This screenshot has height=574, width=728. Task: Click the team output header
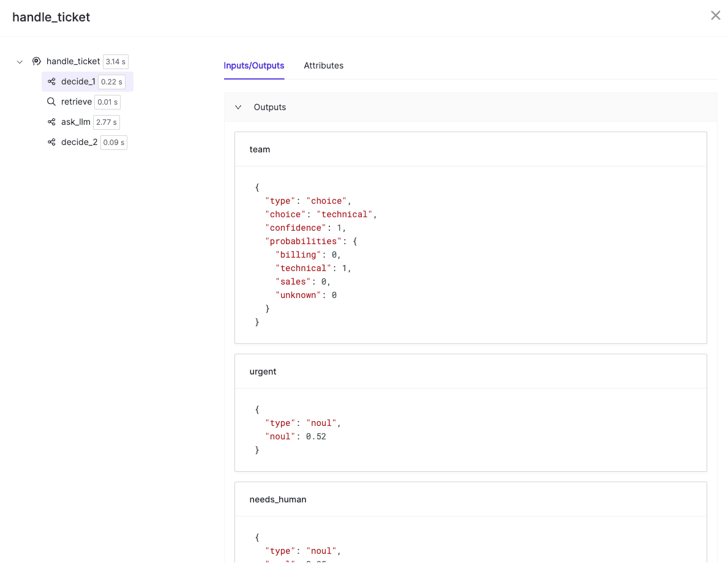pyautogui.click(x=471, y=149)
